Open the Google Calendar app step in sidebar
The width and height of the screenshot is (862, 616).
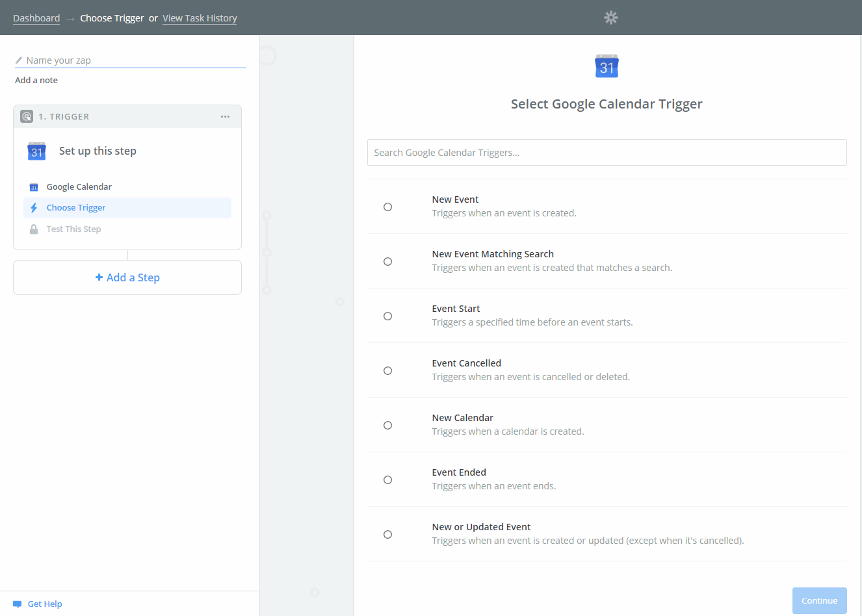tap(79, 187)
